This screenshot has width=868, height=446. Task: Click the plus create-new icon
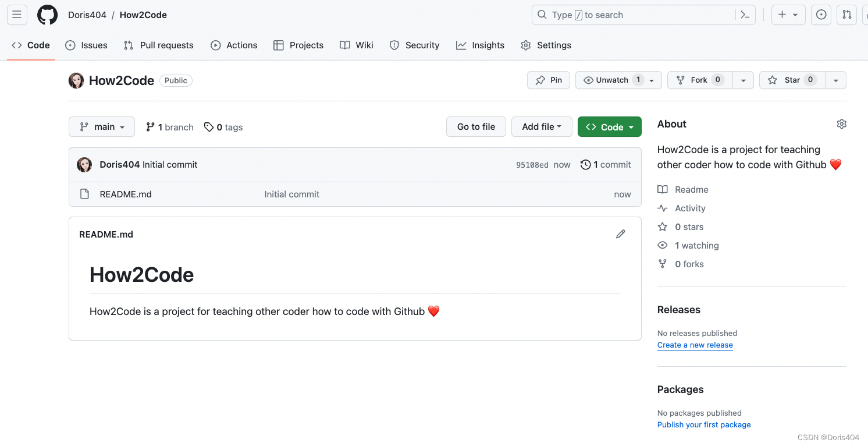[782, 15]
